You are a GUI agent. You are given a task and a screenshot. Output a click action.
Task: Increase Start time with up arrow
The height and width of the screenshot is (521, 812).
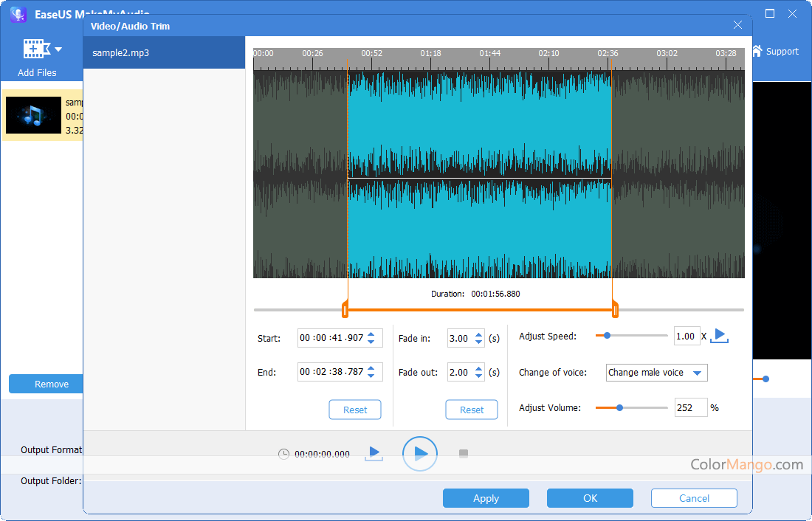[x=371, y=334]
